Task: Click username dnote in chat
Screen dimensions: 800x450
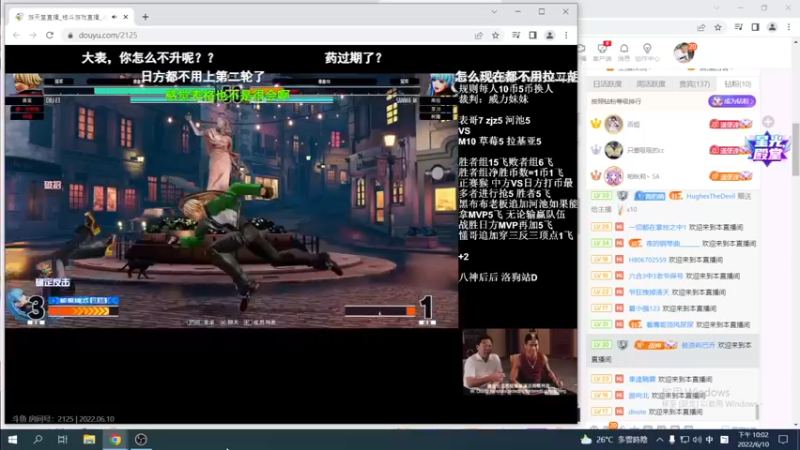Action: coord(637,412)
